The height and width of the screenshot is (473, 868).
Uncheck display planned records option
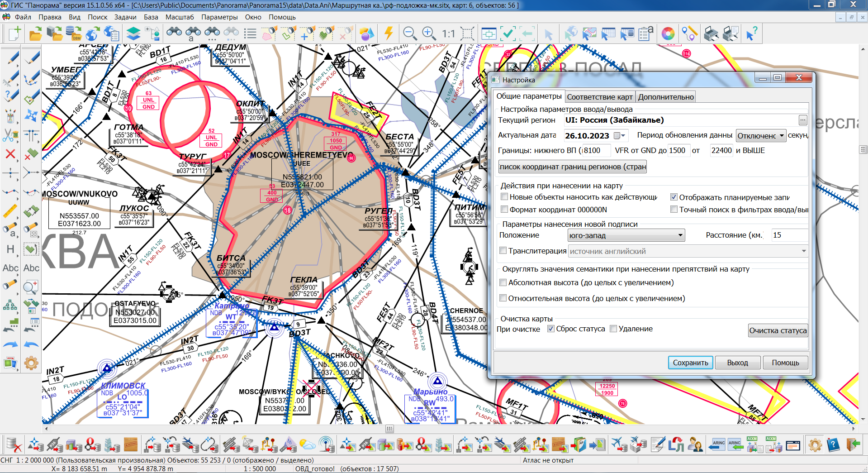pos(674,197)
